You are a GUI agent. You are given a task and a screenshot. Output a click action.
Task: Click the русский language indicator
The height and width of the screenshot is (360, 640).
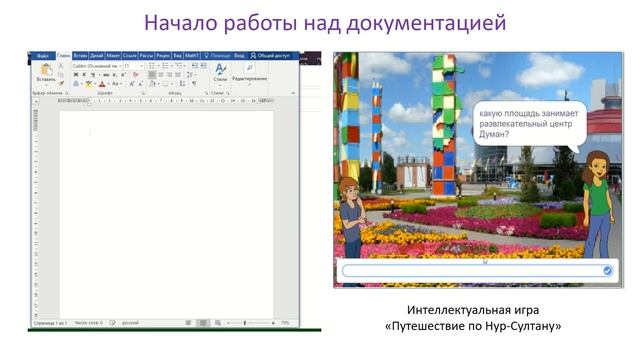tap(131, 323)
